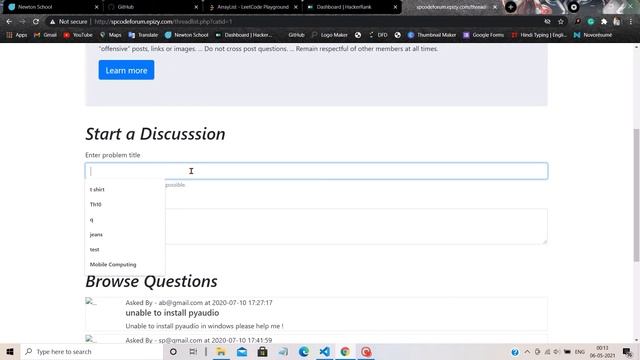Open the Newton School bookmark
This screenshot has width=640, height=360.
pyautogui.click(x=187, y=35)
